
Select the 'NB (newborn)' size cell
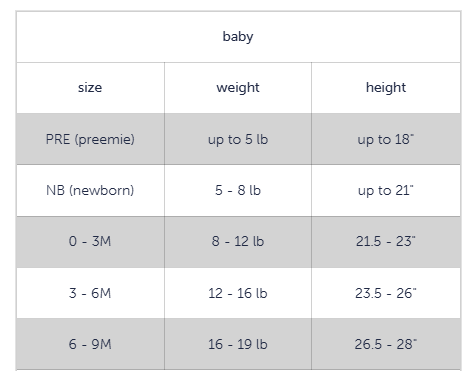(x=90, y=190)
